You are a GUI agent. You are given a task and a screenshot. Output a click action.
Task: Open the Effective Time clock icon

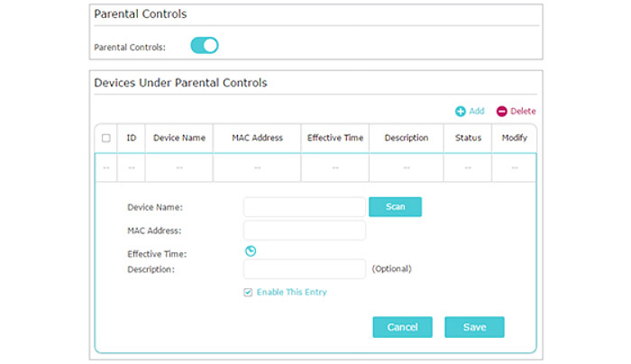coord(251,251)
